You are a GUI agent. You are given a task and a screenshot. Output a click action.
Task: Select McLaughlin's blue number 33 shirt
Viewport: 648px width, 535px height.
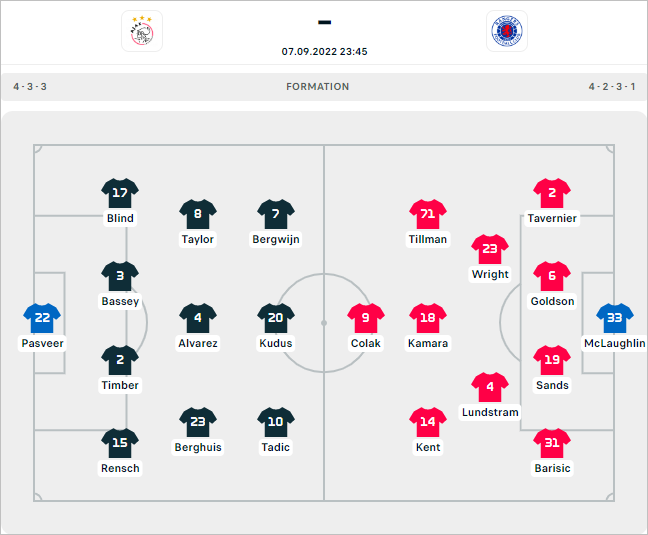coord(615,318)
